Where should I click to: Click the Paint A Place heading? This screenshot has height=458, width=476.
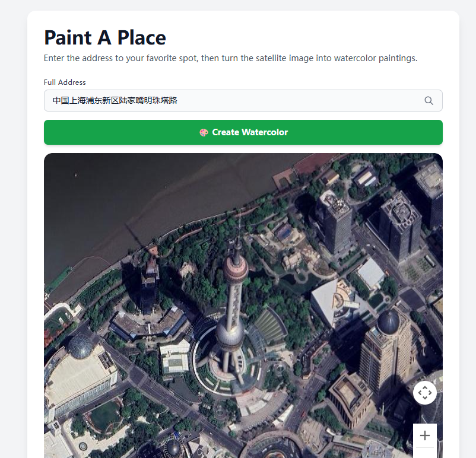[x=105, y=37]
